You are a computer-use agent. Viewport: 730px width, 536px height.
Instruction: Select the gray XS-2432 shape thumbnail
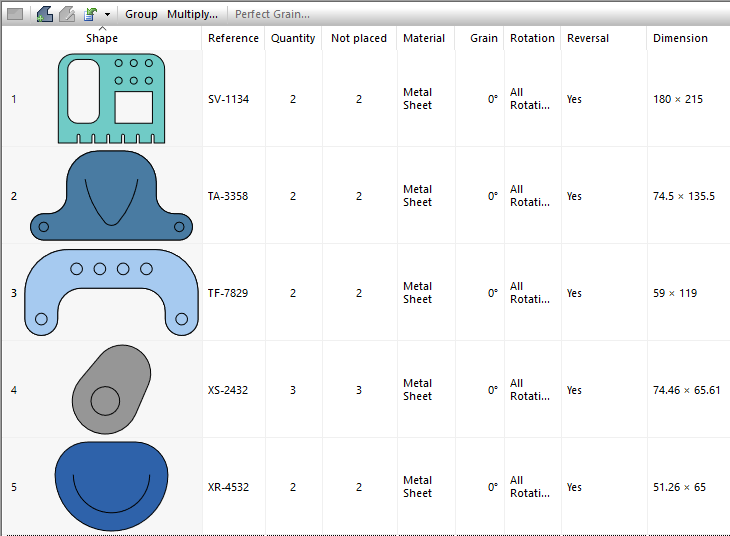point(111,389)
